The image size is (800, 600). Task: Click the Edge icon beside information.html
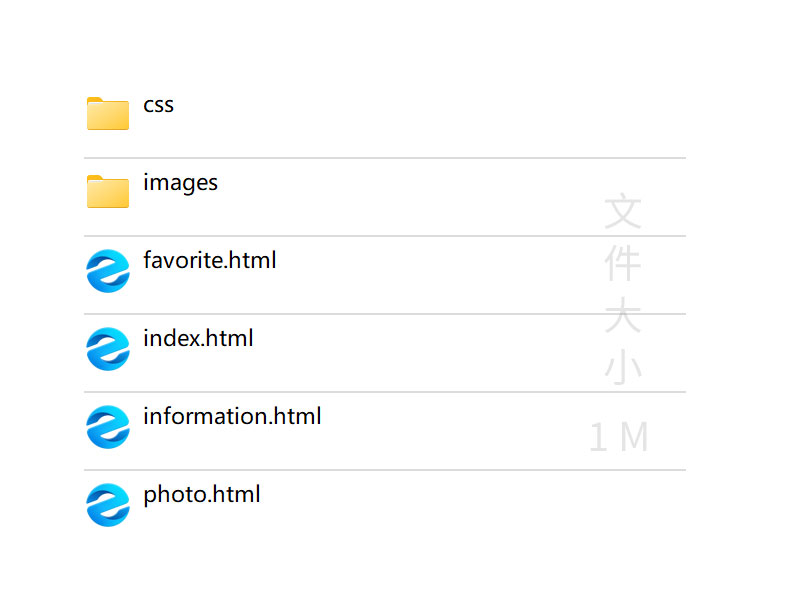(x=108, y=427)
